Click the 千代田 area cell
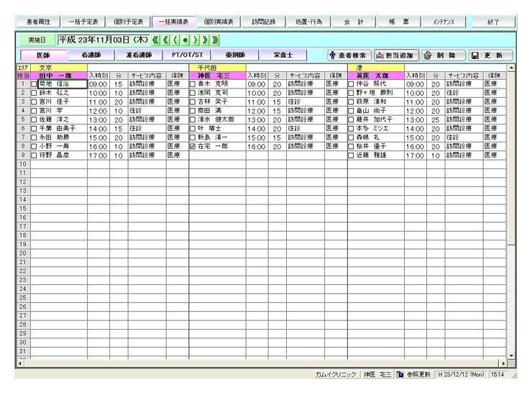Viewport: 532px width, 393px height. [x=218, y=68]
